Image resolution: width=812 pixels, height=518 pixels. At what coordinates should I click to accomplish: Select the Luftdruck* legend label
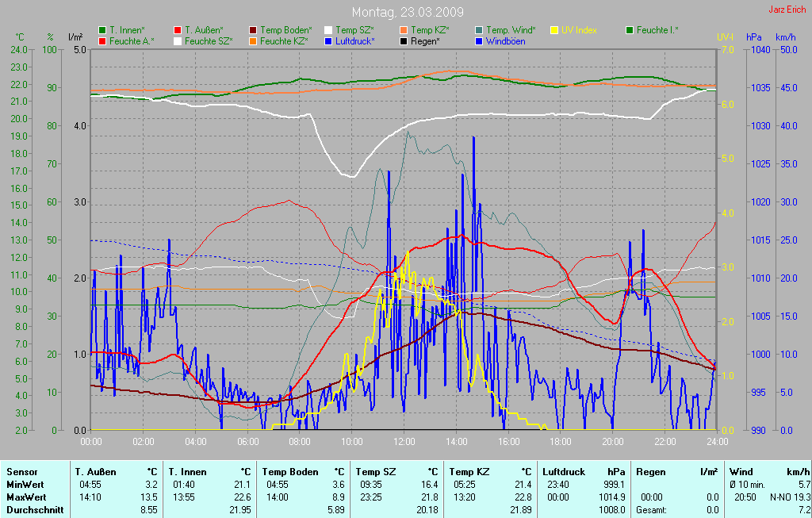click(x=355, y=41)
